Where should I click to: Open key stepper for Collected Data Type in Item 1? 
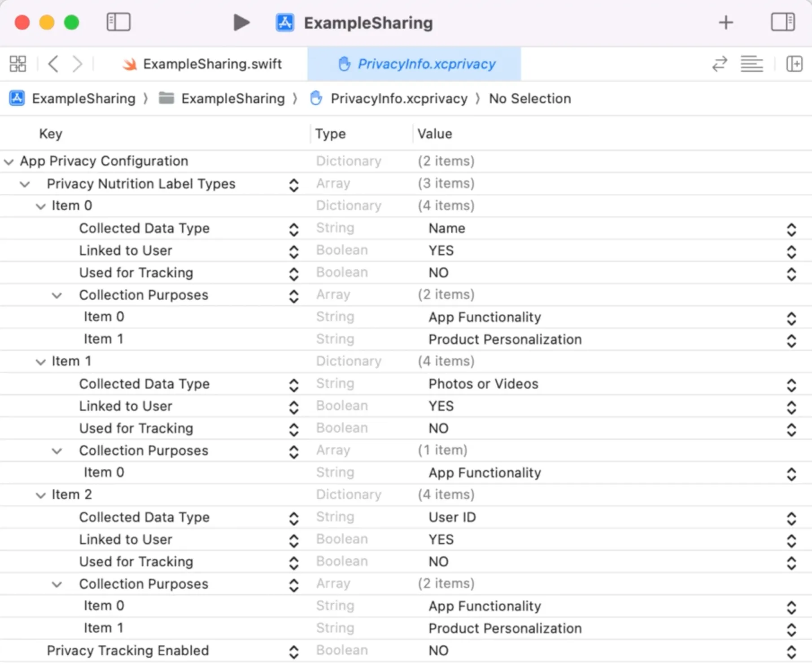294,385
